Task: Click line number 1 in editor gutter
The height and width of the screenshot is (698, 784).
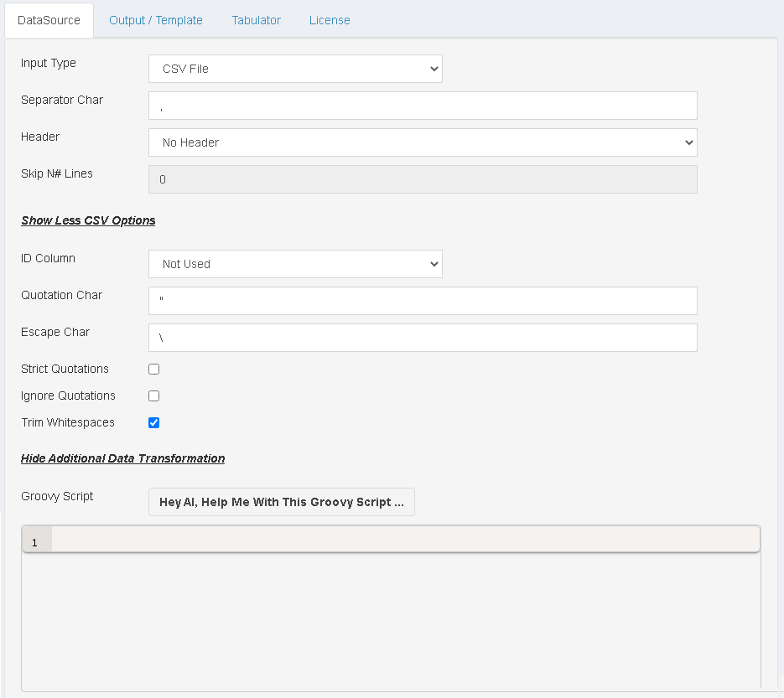Action: click(35, 543)
